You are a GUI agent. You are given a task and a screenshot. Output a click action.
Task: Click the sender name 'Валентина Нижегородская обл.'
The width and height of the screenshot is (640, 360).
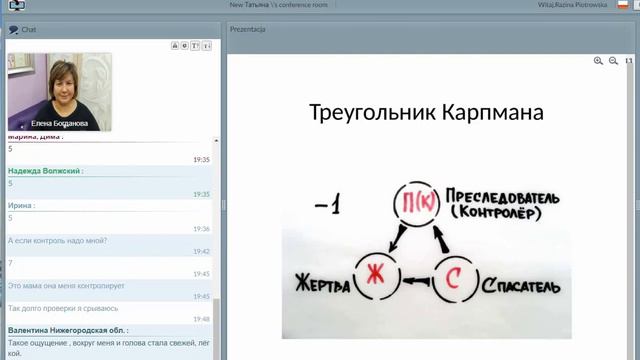point(67,330)
